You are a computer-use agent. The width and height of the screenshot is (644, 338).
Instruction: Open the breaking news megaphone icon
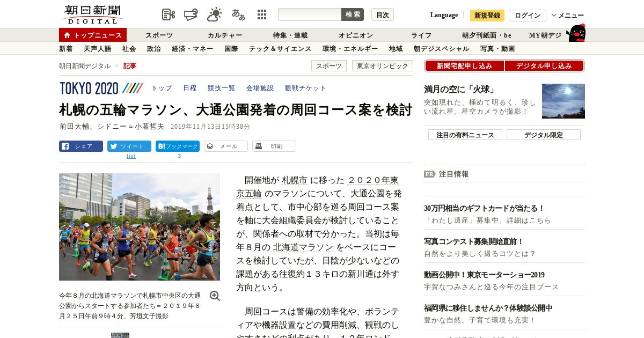(x=191, y=14)
